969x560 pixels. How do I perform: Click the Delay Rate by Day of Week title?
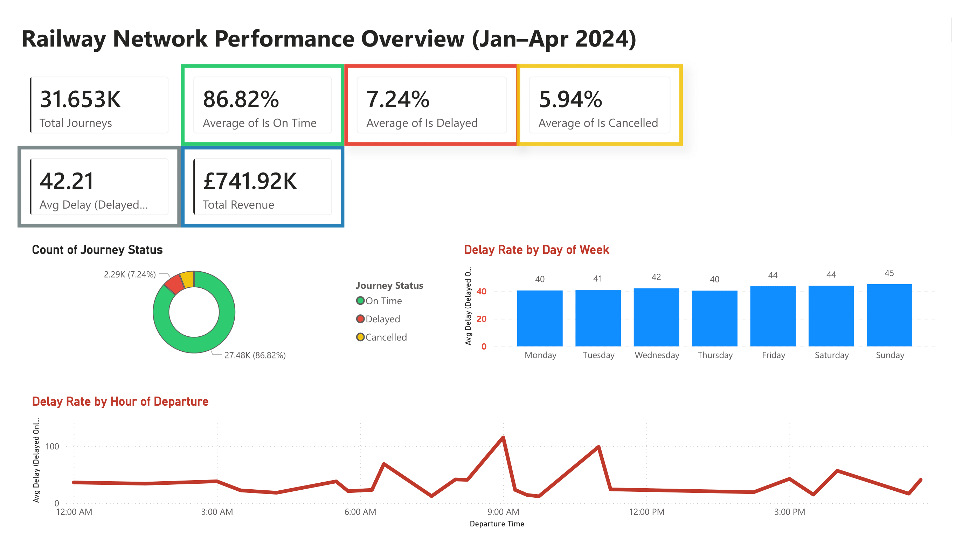(536, 250)
